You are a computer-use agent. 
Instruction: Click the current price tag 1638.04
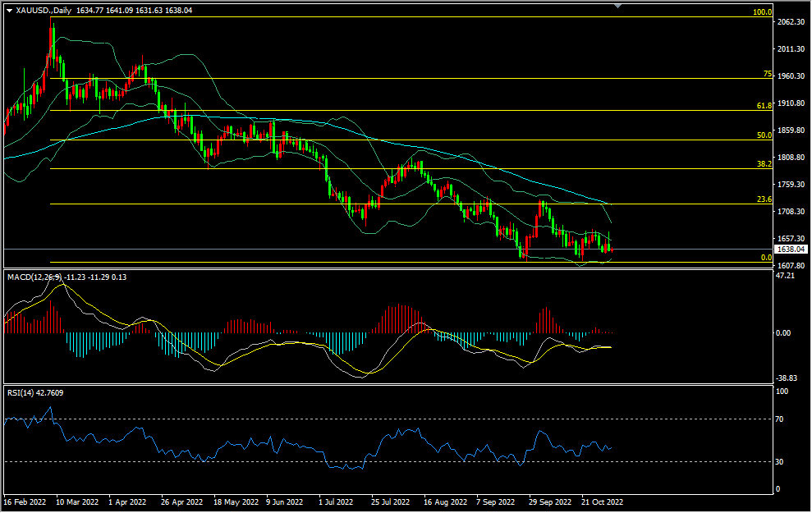point(790,250)
